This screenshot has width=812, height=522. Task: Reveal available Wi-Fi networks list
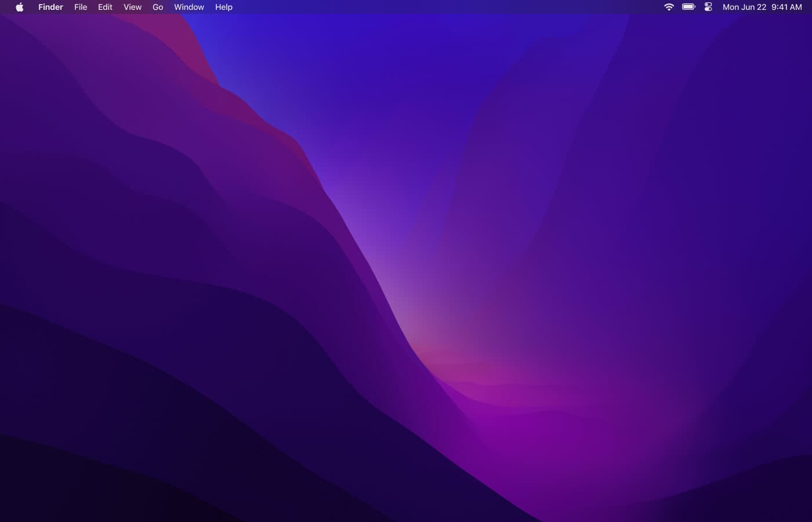pos(669,7)
